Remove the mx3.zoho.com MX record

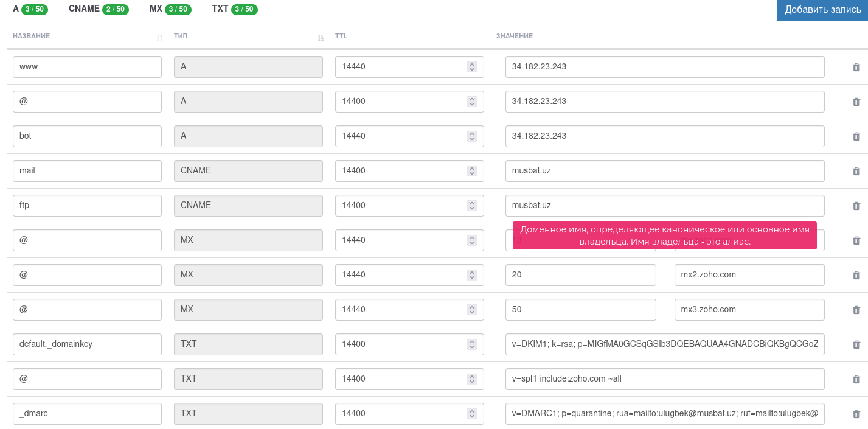856,310
